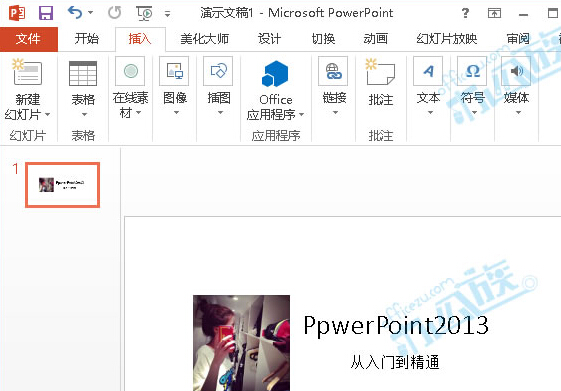Viewport: 561px width, 391px height.
Task: Click the 媒体 speaker icon
Action: [x=516, y=71]
